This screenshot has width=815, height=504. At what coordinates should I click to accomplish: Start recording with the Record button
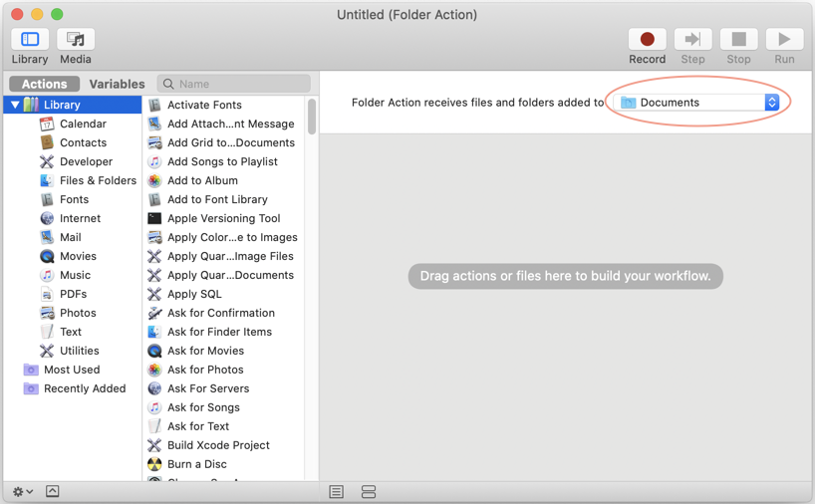(647, 40)
